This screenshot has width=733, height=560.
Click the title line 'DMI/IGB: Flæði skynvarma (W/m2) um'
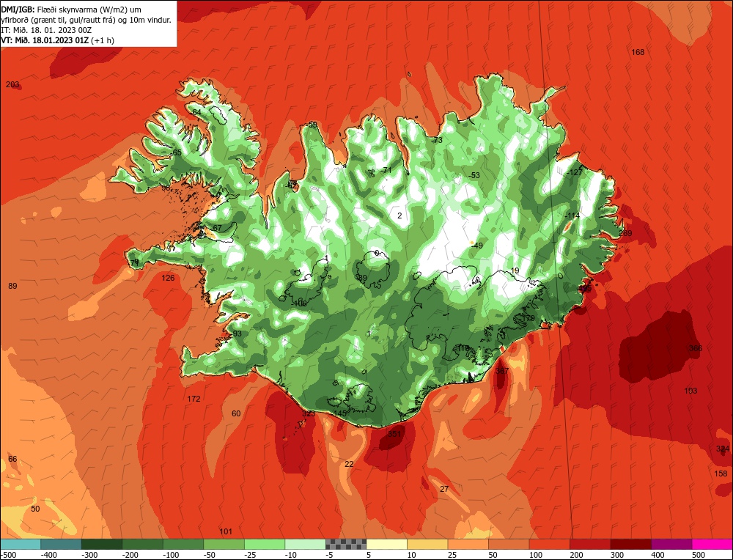click(x=71, y=10)
